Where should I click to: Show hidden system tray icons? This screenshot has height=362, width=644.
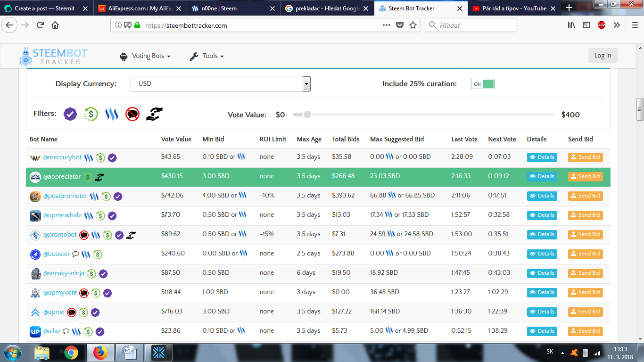562,352
